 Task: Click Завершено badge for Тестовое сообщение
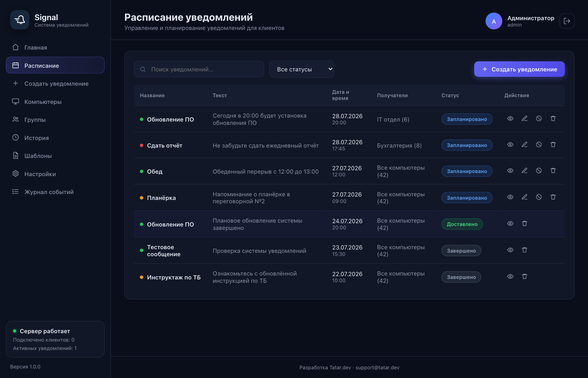(x=461, y=251)
